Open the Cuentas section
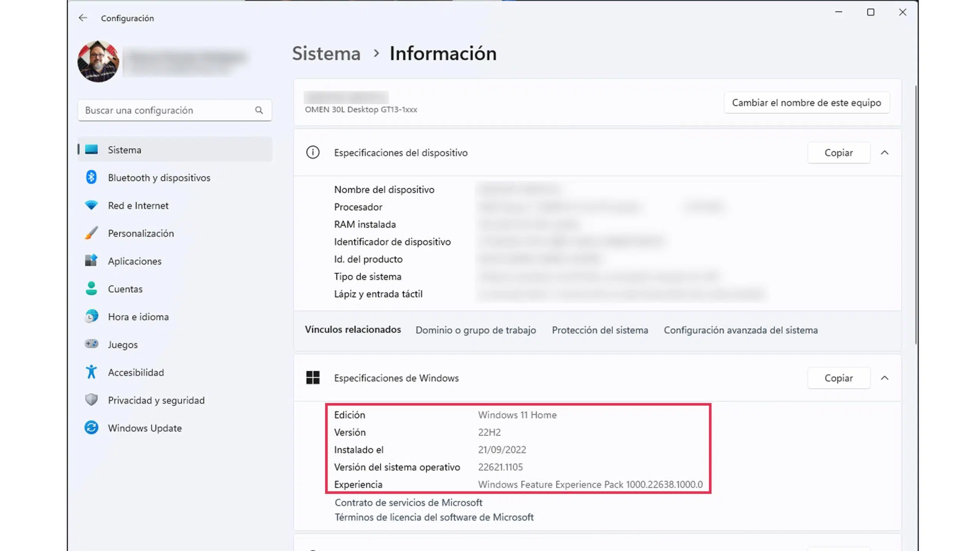980x551 pixels. 175,289
